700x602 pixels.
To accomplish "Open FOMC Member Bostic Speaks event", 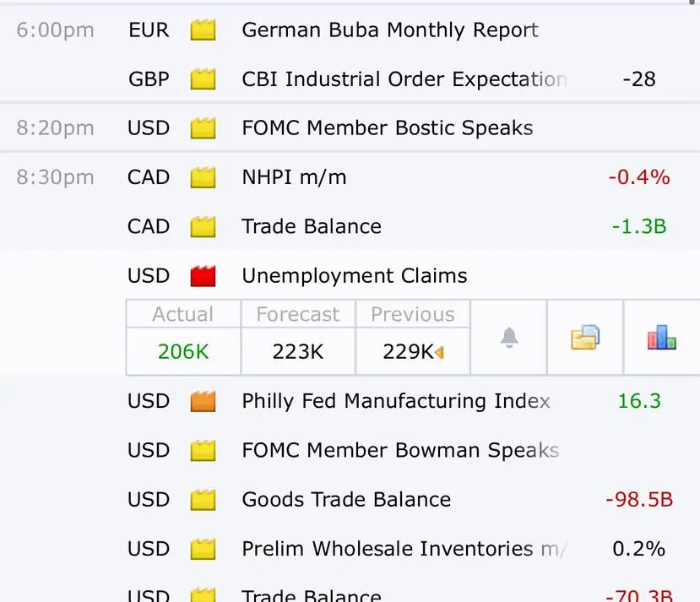I will (x=387, y=129).
